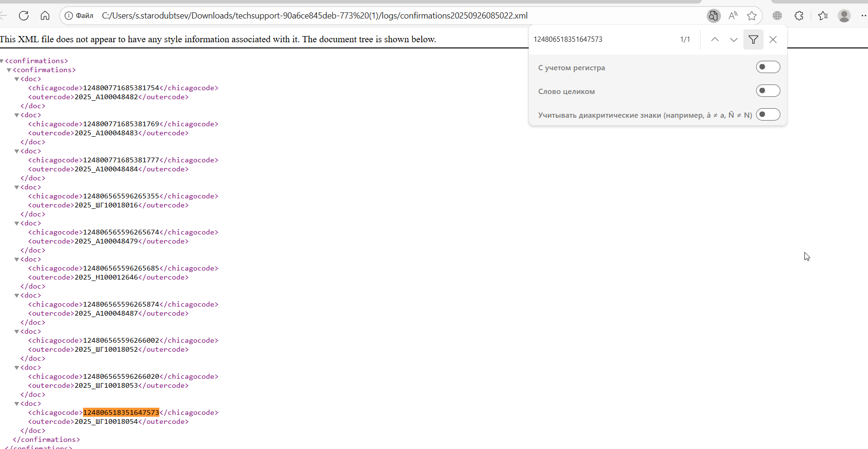The image size is (868, 449).
Task: Open the browser settings ellipsis menu
Action: [x=863, y=16]
